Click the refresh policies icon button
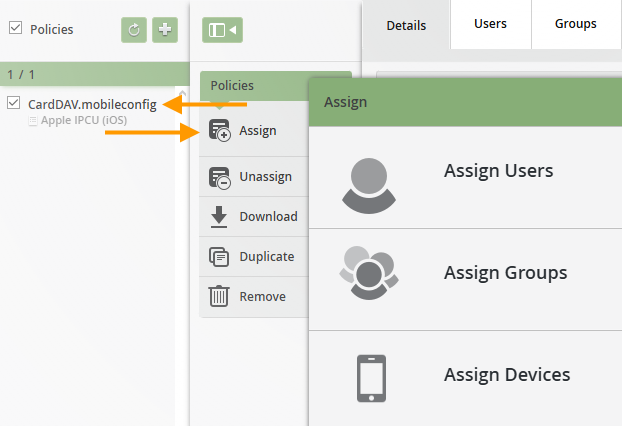Image resolution: width=622 pixels, height=426 pixels. tap(134, 30)
